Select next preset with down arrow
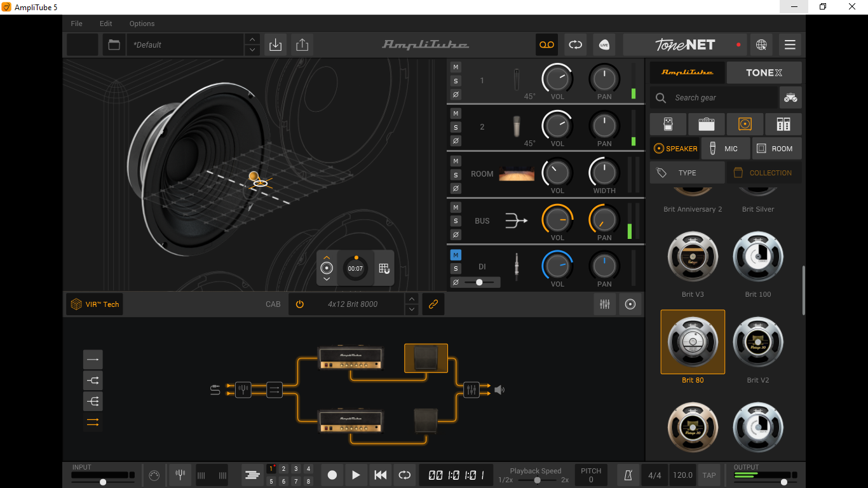The width and height of the screenshot is (868, 488). [x=252, y=50]
